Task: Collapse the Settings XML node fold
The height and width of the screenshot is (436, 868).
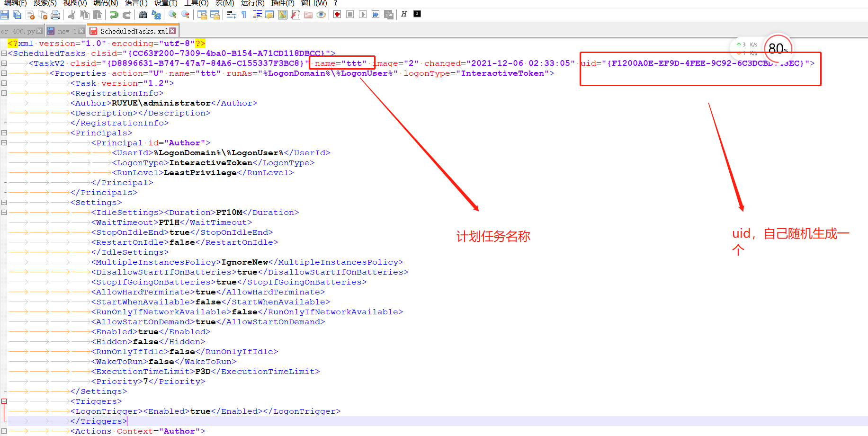Action: (x=4, y=202)
